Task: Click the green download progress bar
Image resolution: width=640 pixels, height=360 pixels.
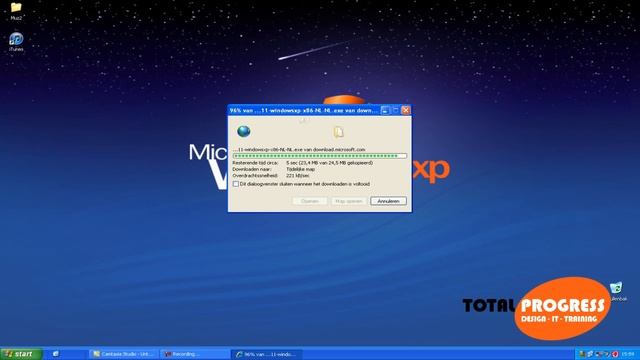Action: point(320,156)
